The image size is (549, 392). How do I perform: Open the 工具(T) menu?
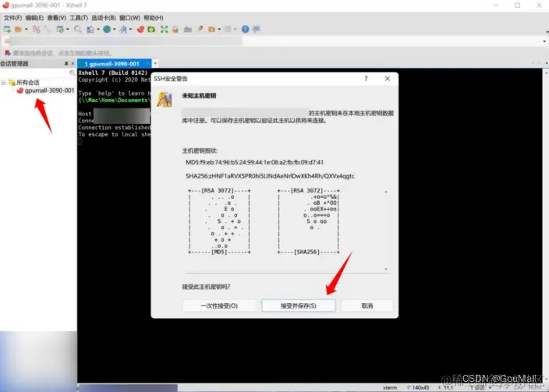tap(79, 18)
